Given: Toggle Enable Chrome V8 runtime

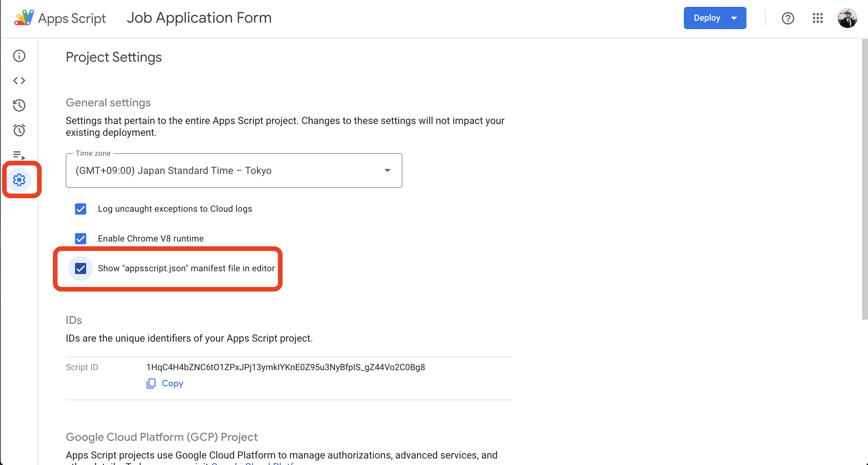Looking at the screenshot, I should click(x=81, y=239).
